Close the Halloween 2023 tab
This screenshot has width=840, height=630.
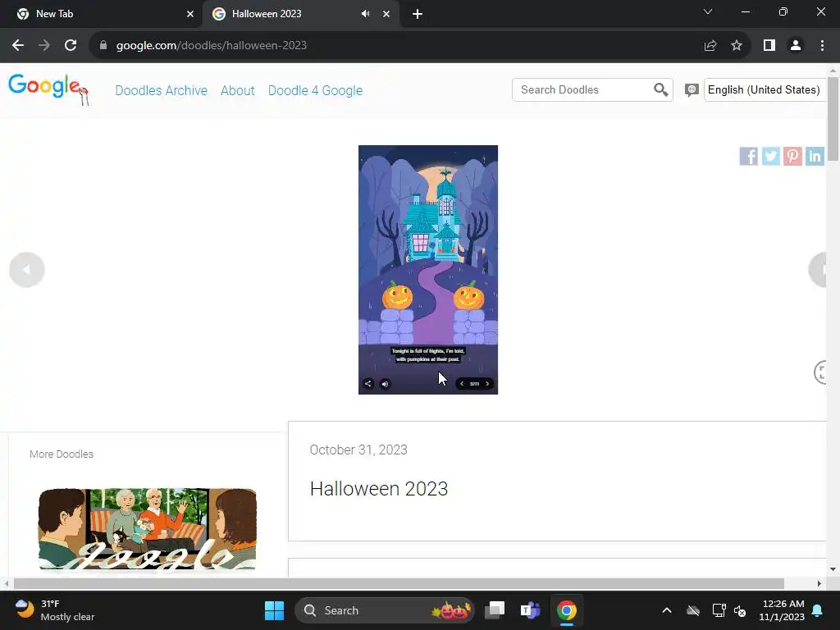click(x=386, y=14)
